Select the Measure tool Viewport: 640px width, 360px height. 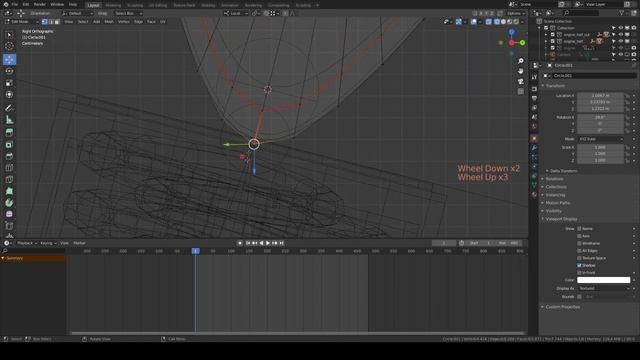(x=9, y=120)
